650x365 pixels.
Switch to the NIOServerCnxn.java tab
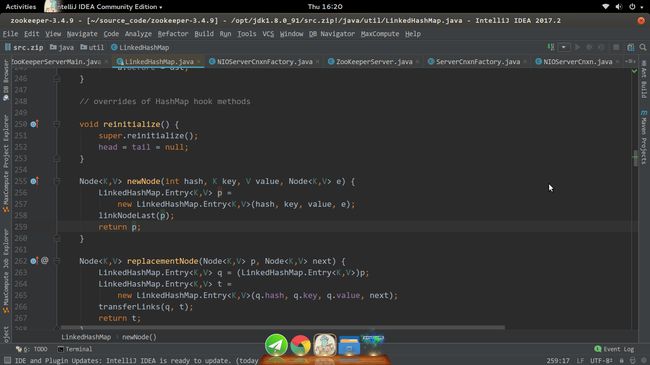(577, 62)
